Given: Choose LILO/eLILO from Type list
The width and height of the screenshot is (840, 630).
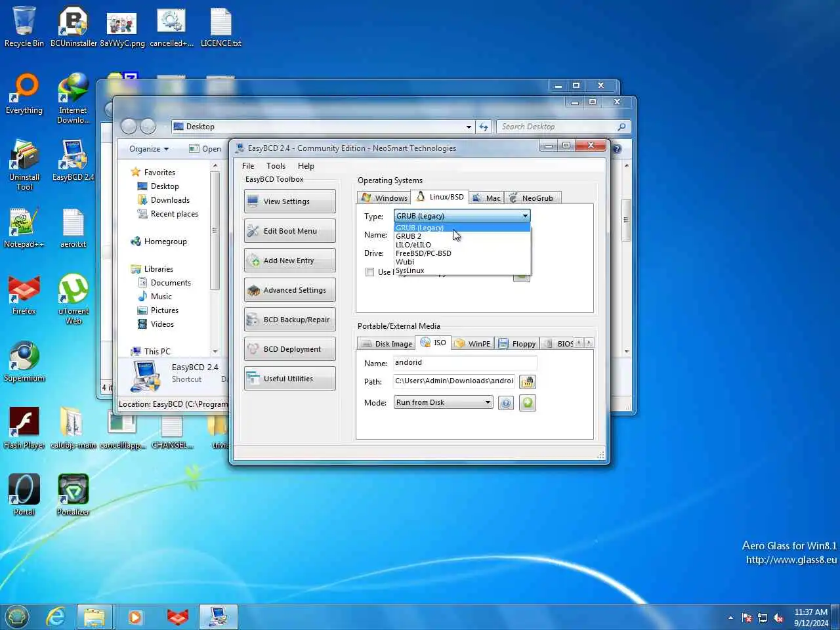Looking at the screenshot, I should tap(462, 245).
